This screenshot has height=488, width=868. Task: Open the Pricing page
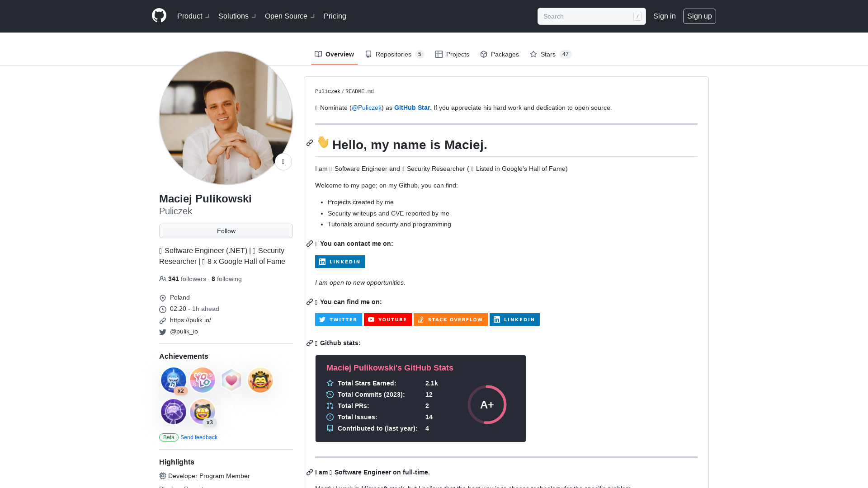pyautogui.click(x=335, y=16)
